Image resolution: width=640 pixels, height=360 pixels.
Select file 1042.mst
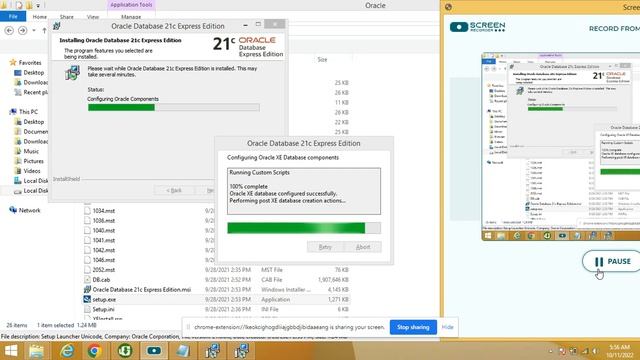coord(104,250)
